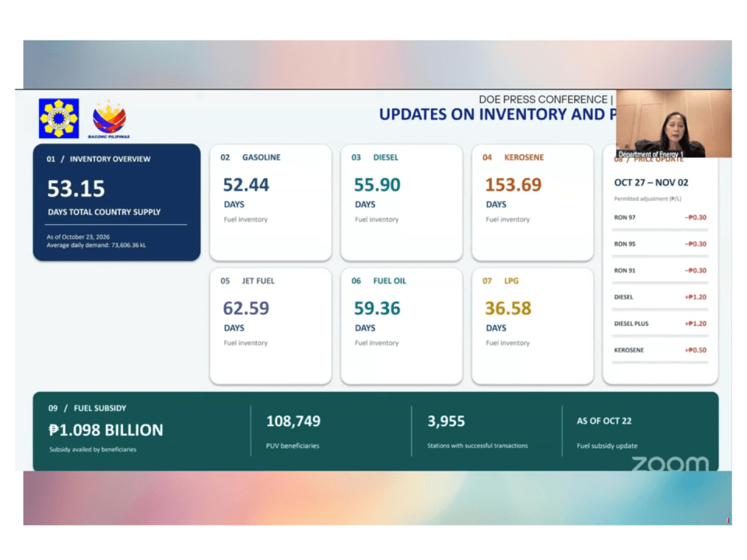Click the 3,955 stations figure
Screen dimensions: 747x560
(x=446, y=421)
